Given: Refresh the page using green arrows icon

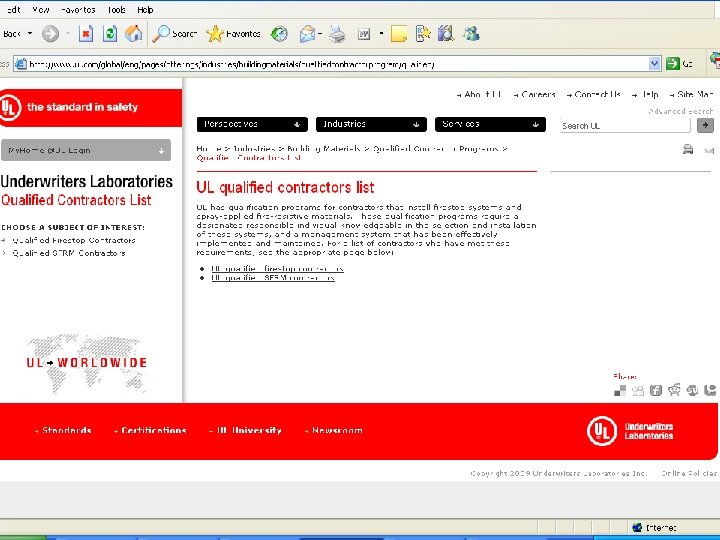Looking at the screenshot, I should (110, 34).
